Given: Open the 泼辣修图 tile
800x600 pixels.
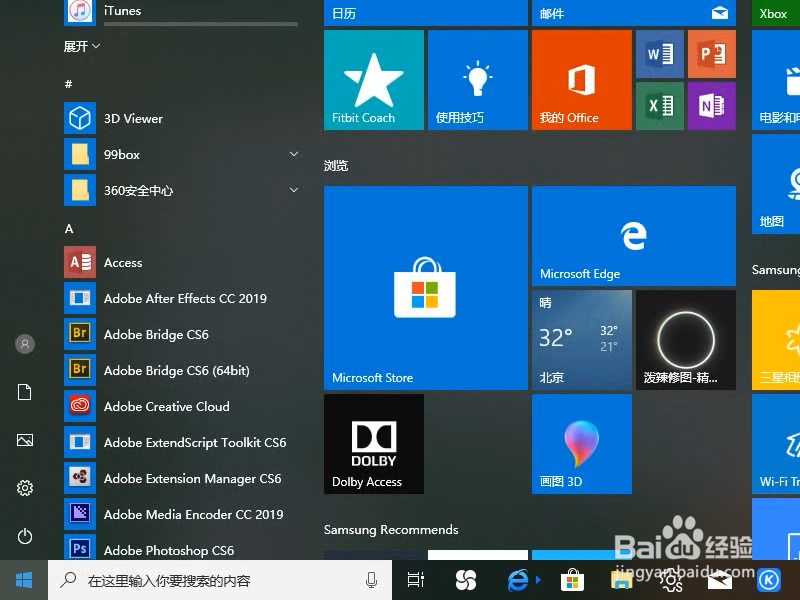Looking at the screenshot, I should pos(686,340).
